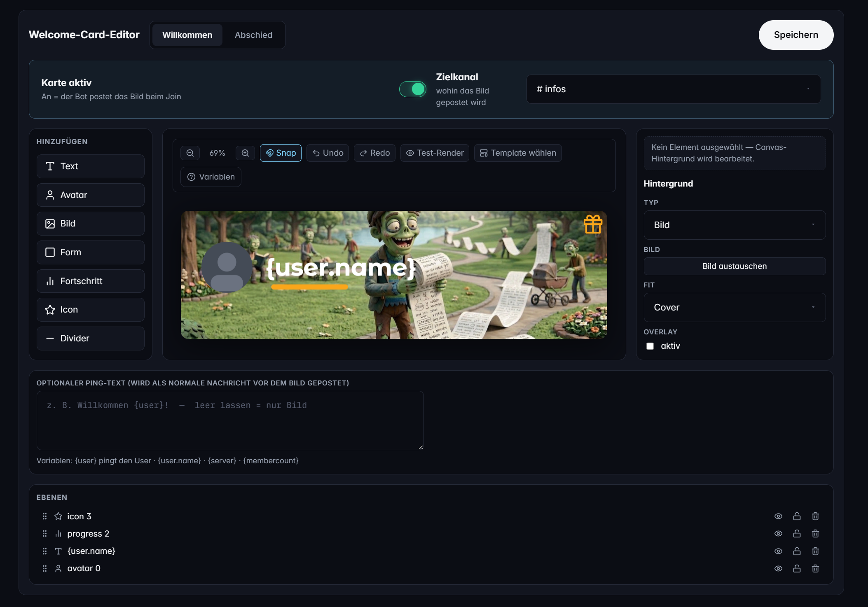
Task: Select the Willkommen tab
Action: click(x=187, y=35)
